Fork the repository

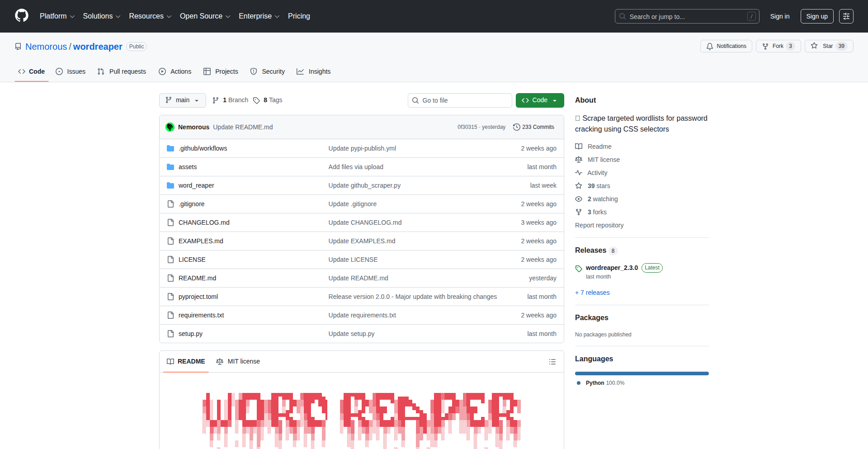tap(778, 46)
